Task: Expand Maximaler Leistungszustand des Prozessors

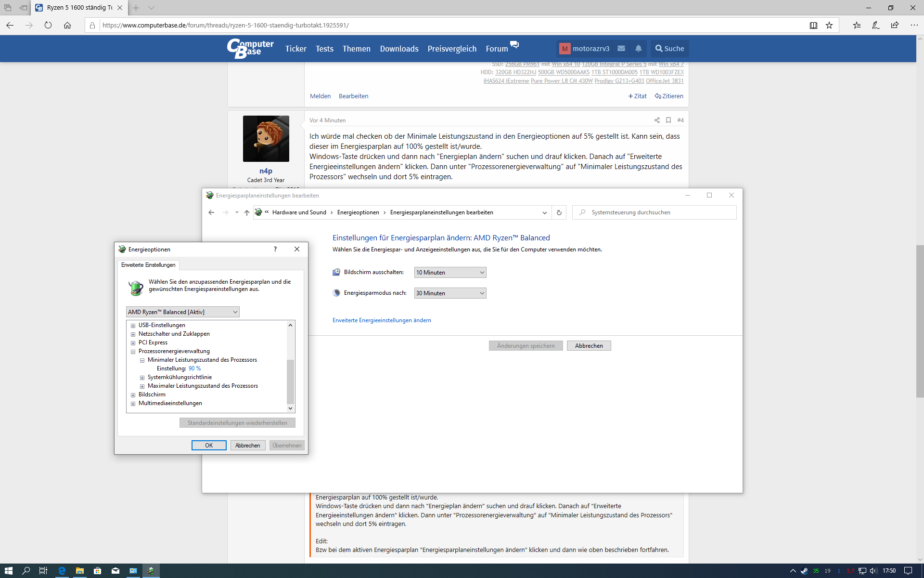Action: tap(142, 386)
